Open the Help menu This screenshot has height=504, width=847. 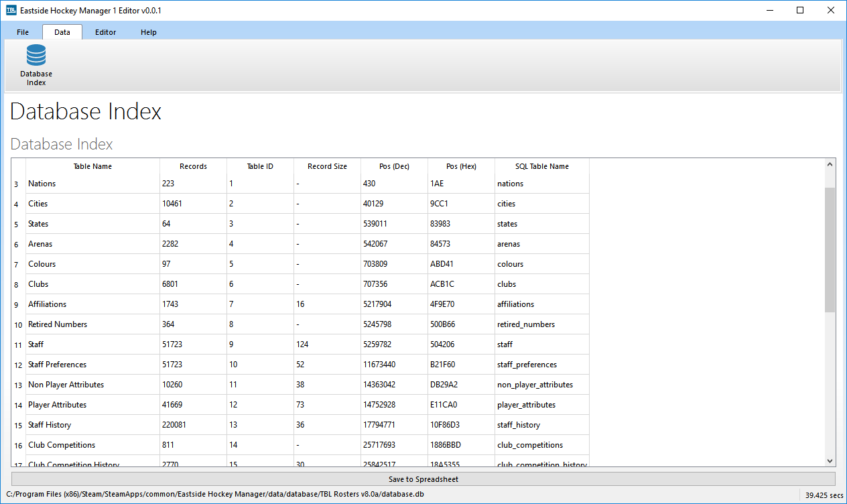[148, 31]
